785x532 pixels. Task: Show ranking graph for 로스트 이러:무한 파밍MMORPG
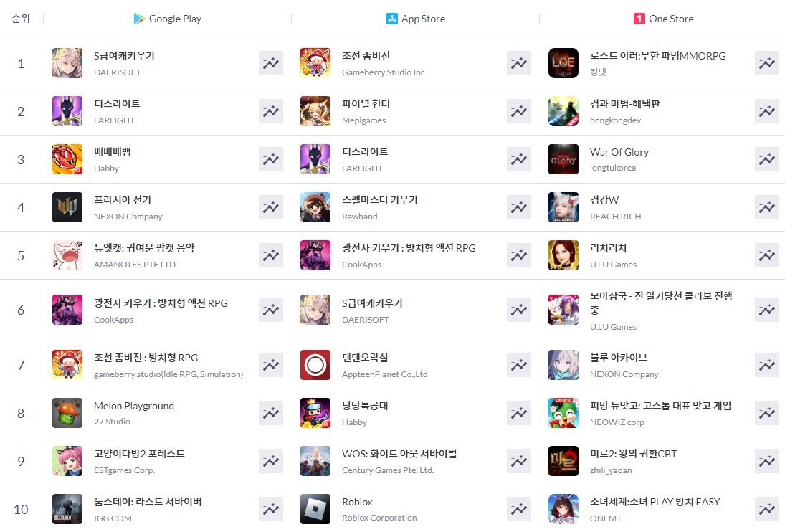tap(766, 63)
